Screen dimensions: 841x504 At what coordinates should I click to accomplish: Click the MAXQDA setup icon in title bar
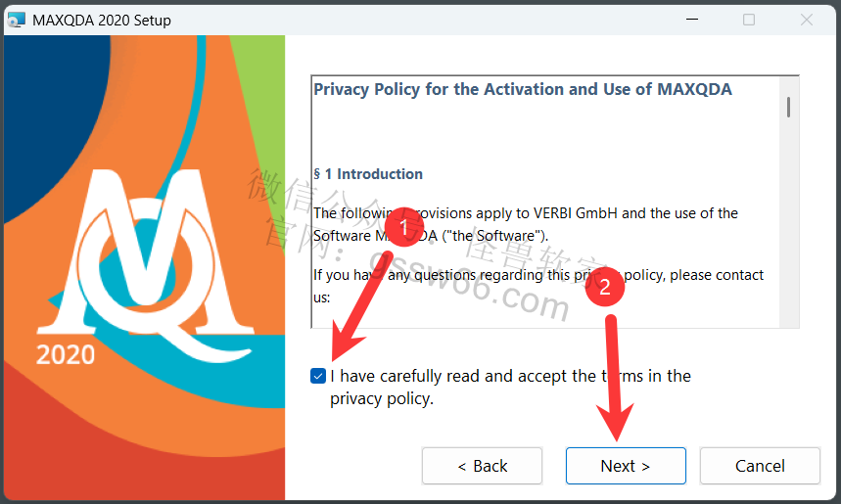pos(16,20)
